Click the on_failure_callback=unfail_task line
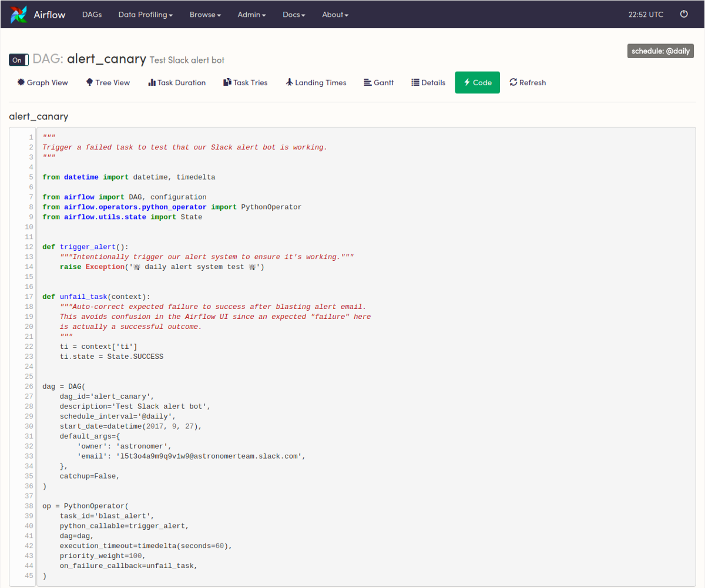 (x=129, y=566)
